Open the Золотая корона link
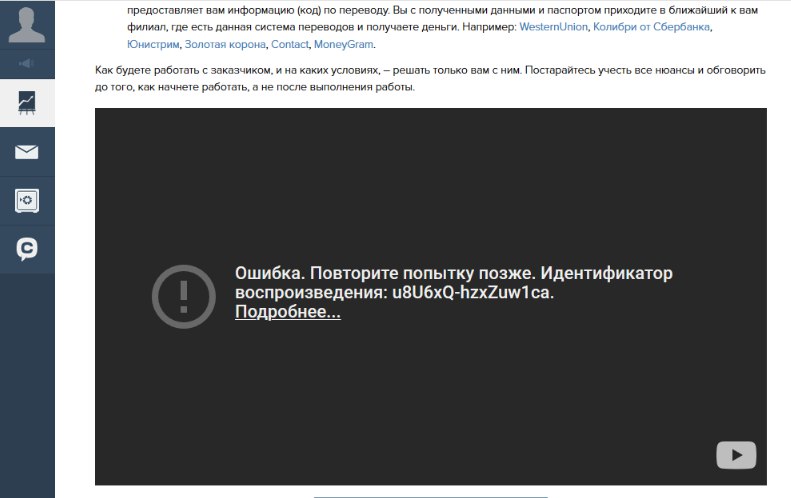Image resolution: width=791 pixels, height=498 pixels. tap(225, 44)
